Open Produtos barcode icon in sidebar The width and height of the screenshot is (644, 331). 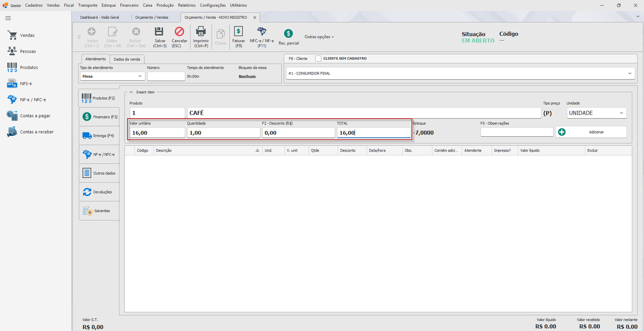12,67
